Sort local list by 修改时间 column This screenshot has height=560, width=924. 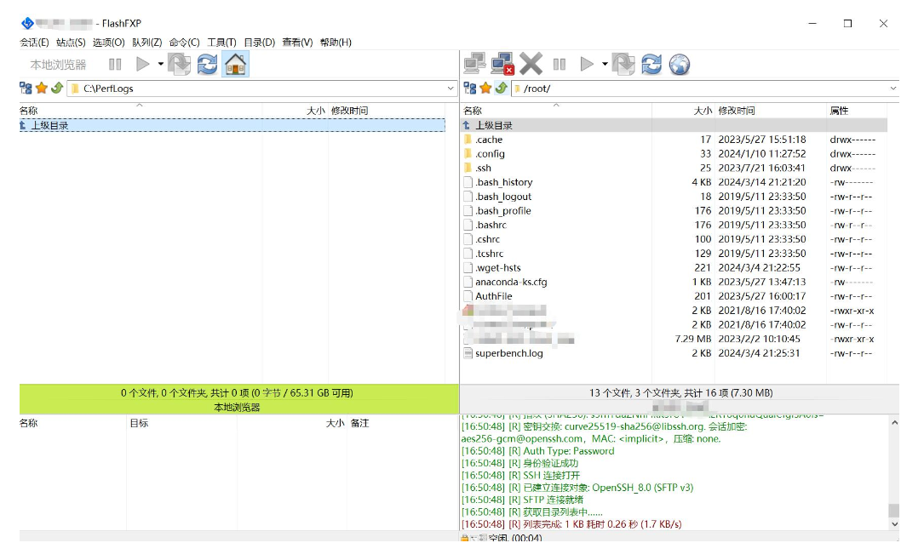[387, 111]
